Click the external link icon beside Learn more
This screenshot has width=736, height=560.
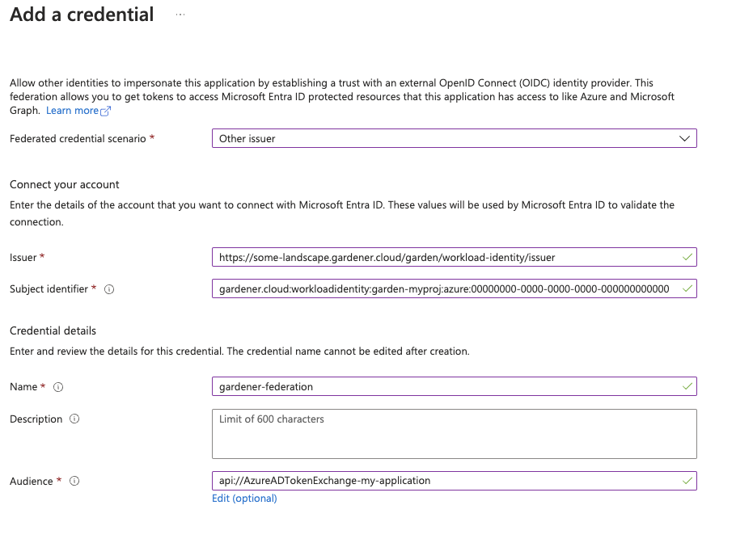104,111
